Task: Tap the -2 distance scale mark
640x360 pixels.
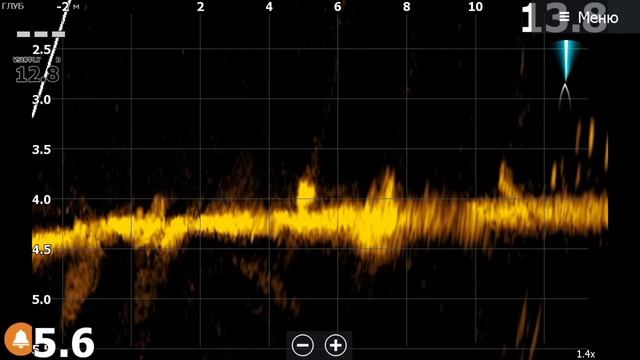Action: 63,7
